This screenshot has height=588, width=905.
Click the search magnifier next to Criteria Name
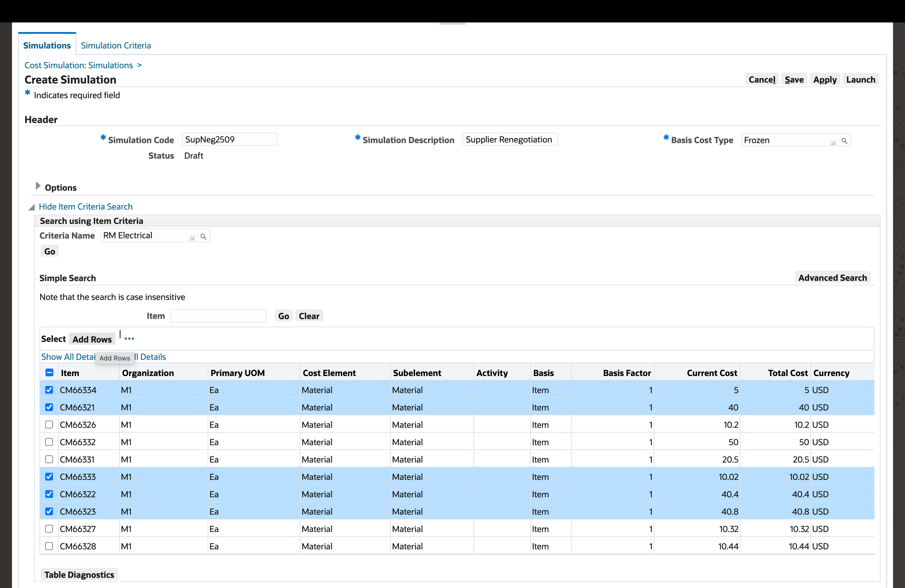[204, 236]
